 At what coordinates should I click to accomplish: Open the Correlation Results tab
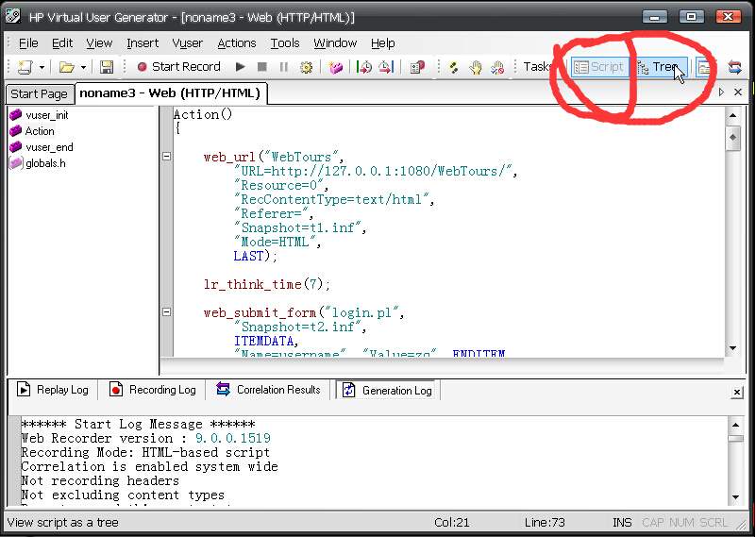(269, 389)
